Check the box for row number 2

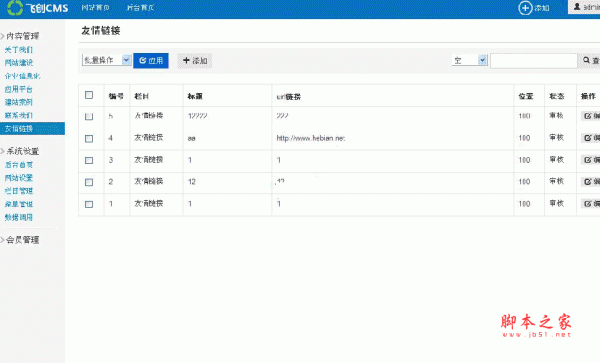tap(89, 182)
